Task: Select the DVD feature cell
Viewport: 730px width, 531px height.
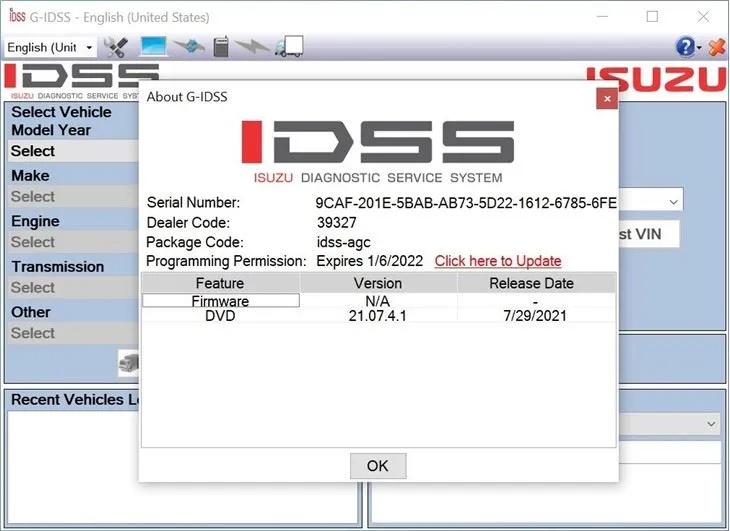Action: (x=221, y=316)
